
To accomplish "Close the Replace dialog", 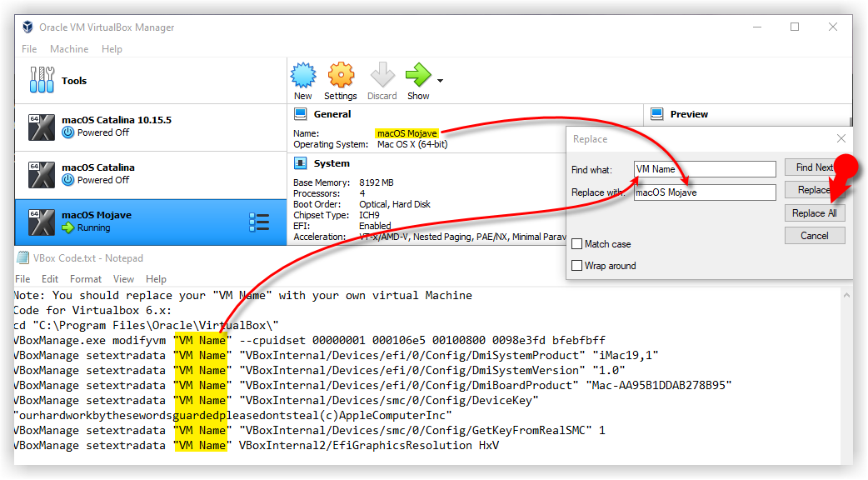I will pos(841,138).
